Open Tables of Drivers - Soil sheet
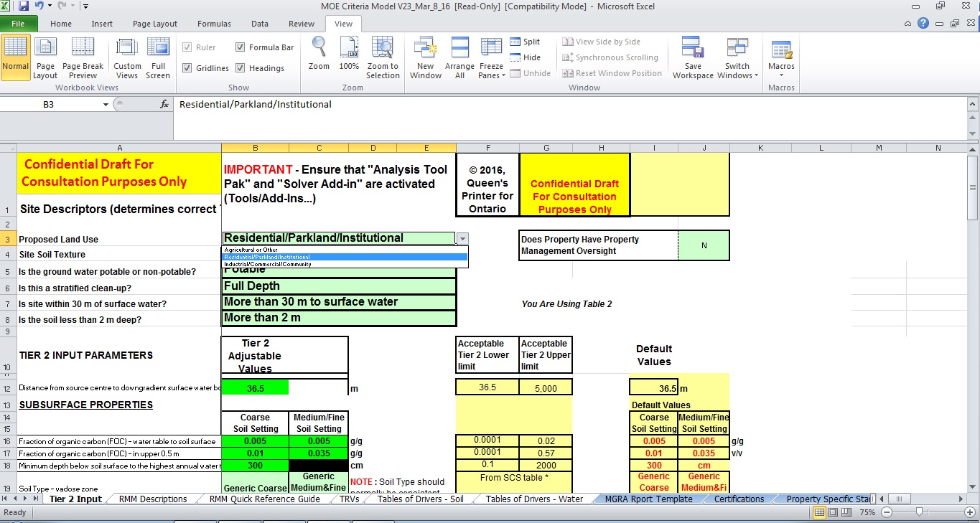The width and height of the screenshot is (980, 523). point(421,499)
